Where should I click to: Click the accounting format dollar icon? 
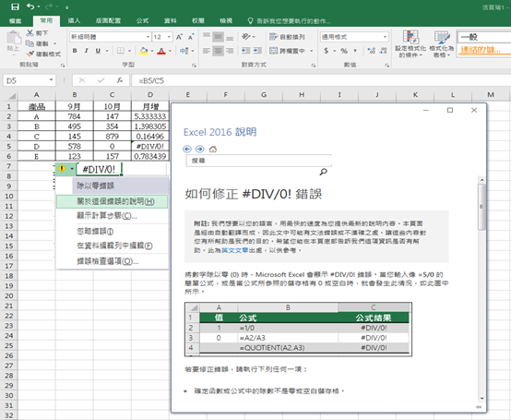click(x=326, y=51)
